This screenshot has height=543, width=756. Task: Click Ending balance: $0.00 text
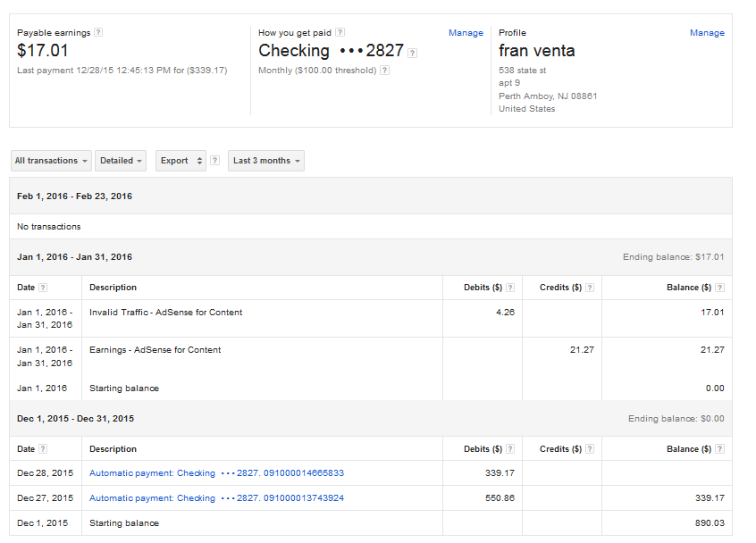[676, 419]
